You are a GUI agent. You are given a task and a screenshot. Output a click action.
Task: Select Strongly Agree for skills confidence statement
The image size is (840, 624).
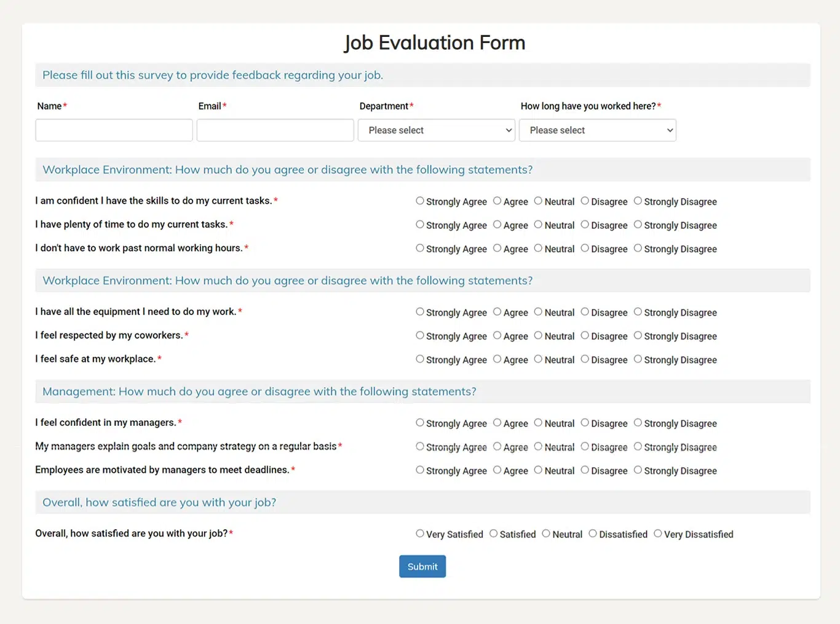(420, 201)
